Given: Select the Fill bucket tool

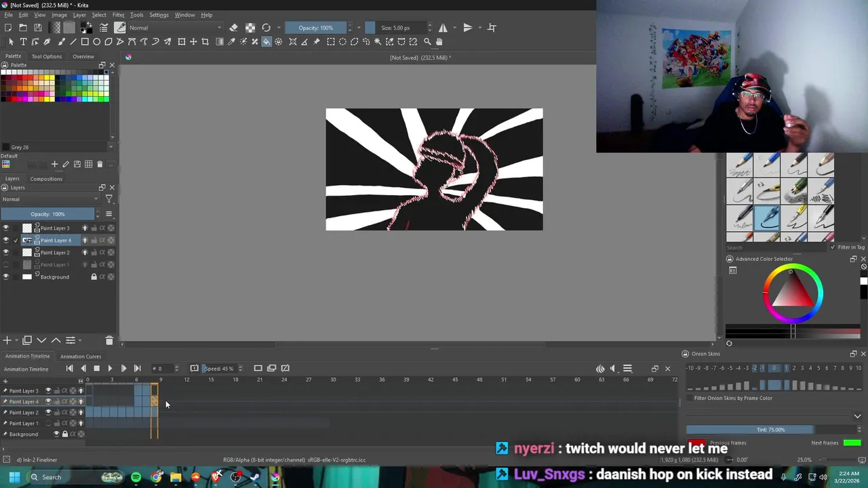Looking at the screenshot, I should coord(267,42).
